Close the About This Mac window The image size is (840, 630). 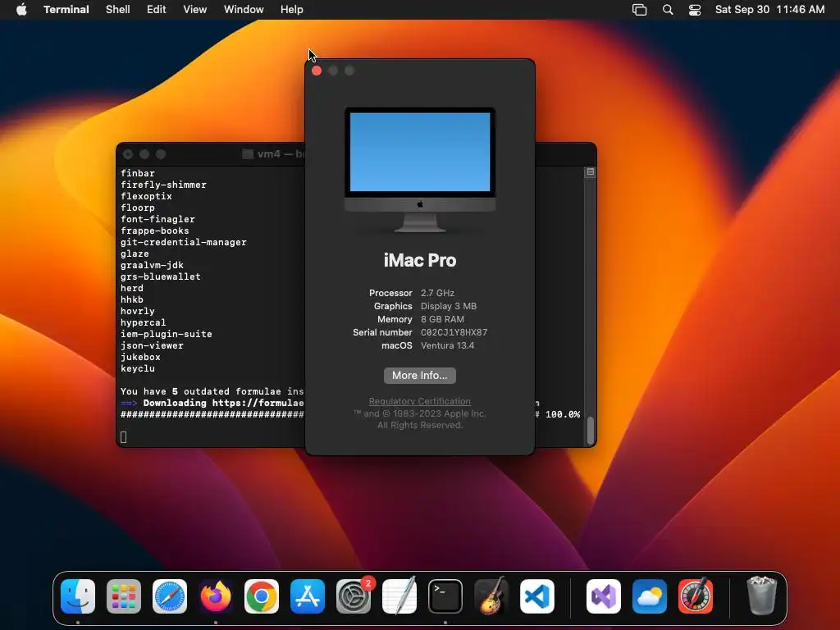coord(317,71)
